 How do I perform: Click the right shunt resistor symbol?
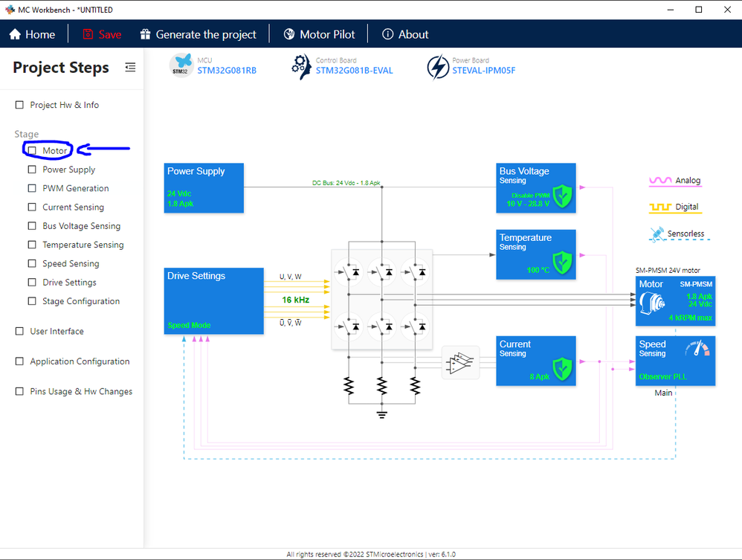pos(415,386)
